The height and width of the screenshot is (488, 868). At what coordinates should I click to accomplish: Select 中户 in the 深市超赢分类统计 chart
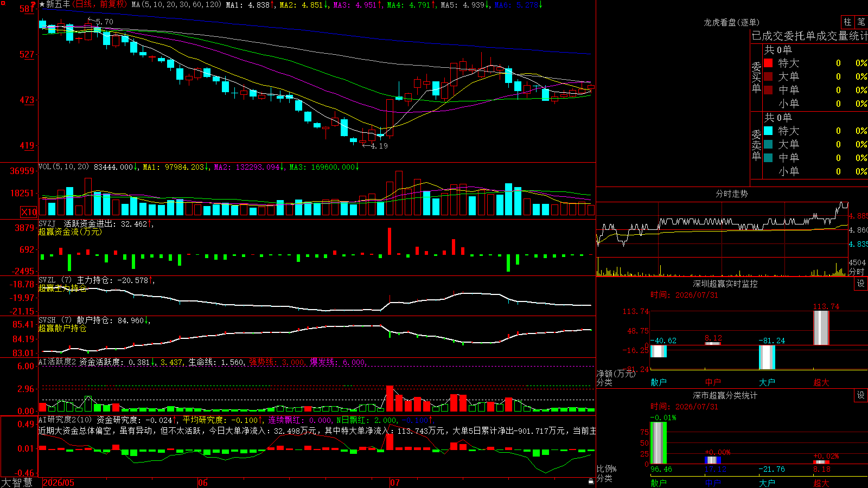point(713,483)
